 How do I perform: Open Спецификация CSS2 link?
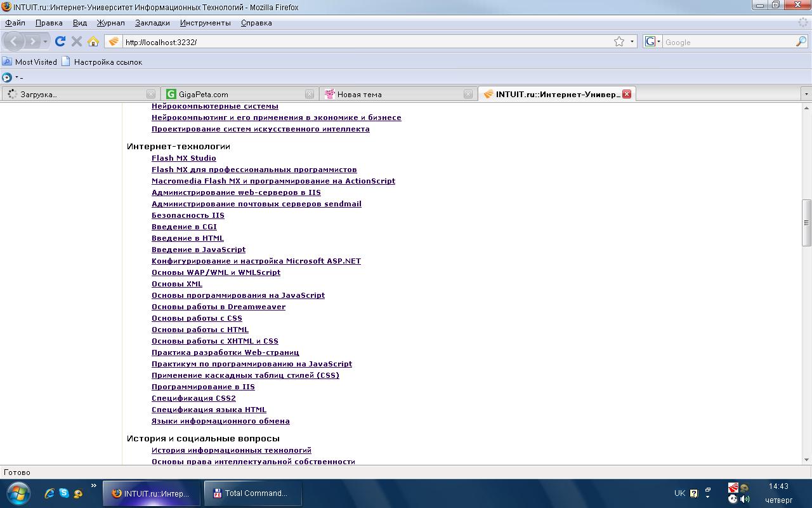[193, 398]
